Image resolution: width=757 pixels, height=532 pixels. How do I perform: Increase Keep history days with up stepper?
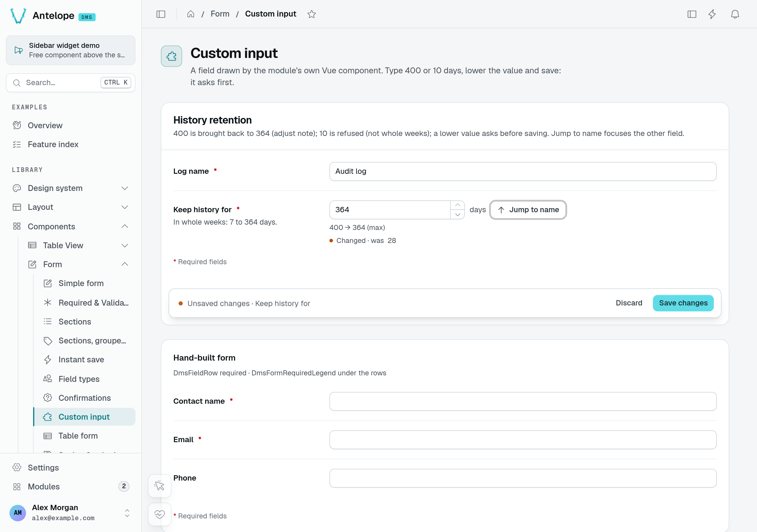458,205
